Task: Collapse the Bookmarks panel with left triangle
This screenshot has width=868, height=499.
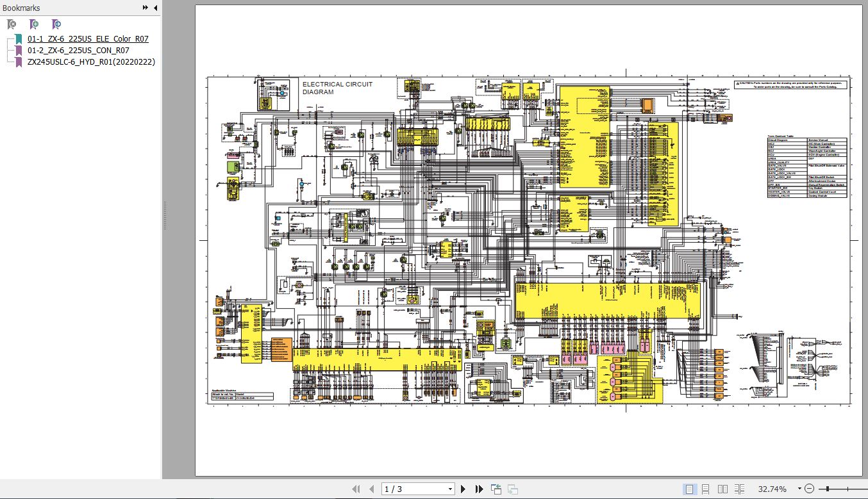Action: [156, 8]
